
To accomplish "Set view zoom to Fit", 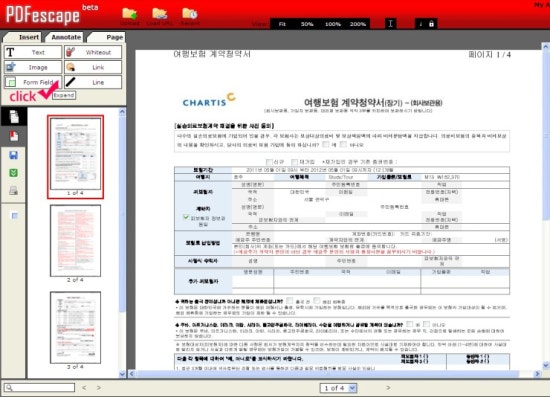I will (282, 24).
